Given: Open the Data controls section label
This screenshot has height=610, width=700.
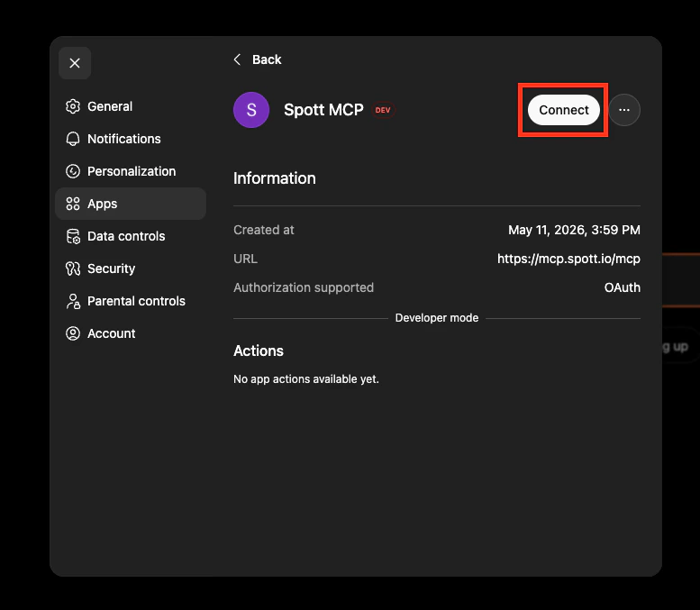Looking at the screenshot, I should coord(126,236).
